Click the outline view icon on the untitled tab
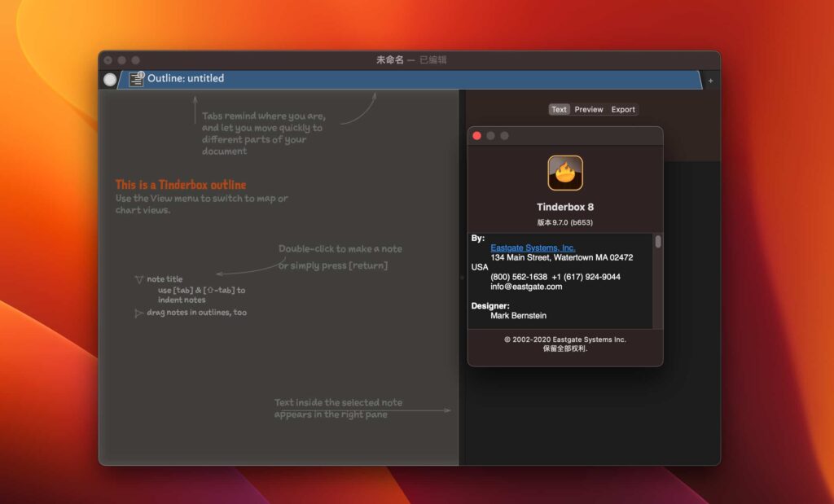Screen dimensions: 834x504 (137, 78)
